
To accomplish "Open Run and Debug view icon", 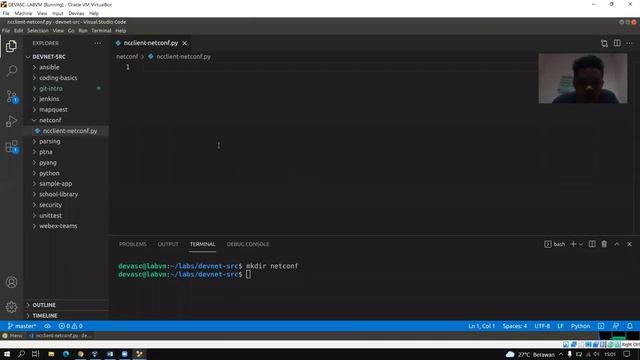I will point(11,121).
